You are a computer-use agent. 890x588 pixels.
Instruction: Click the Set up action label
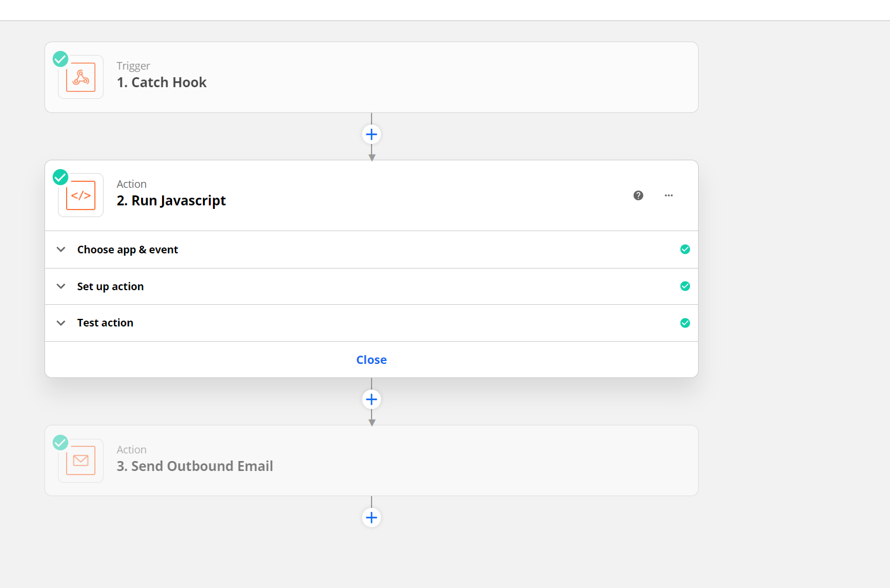[x=111, y=287]
